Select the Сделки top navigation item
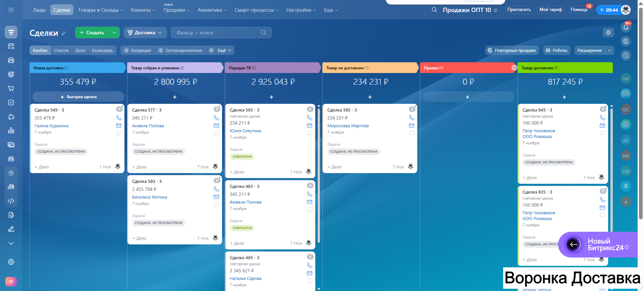 pyautogui.click(x=62, y=10)
